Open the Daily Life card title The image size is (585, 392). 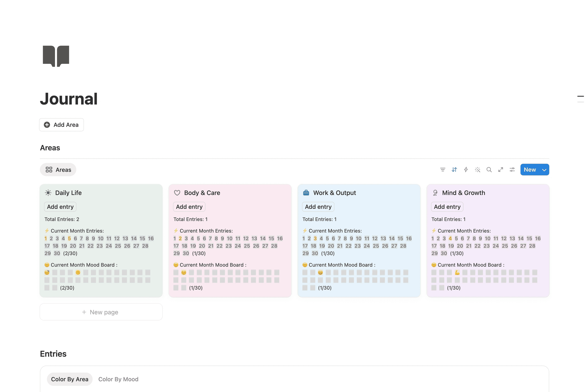(x=68, y=193)
